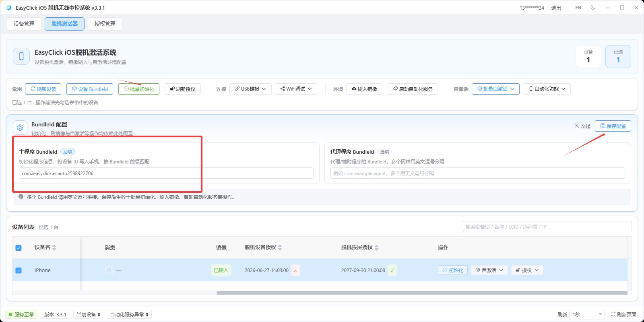This screenshot has height=322, width=644.
Task: Click the 镜像 column header
Action: click(221, 248)
